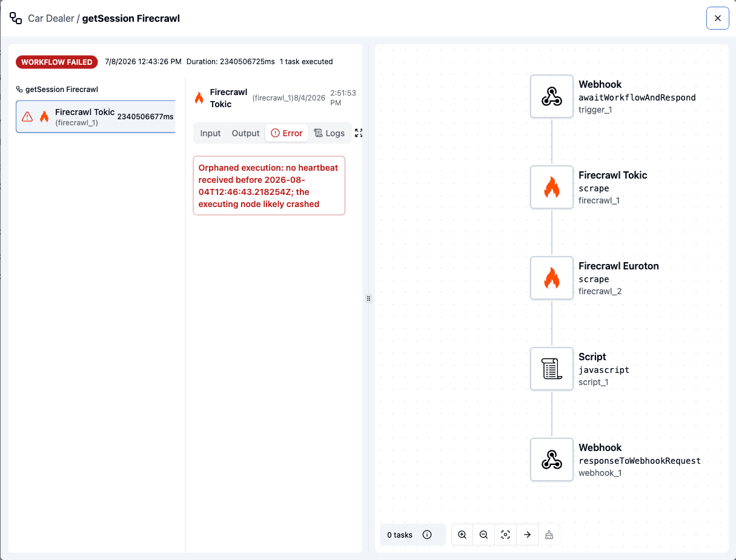Click the canvas cleanup brush icon
This screenshot has width=736, height=560.
pyautogui.click(x=549, y=535)
